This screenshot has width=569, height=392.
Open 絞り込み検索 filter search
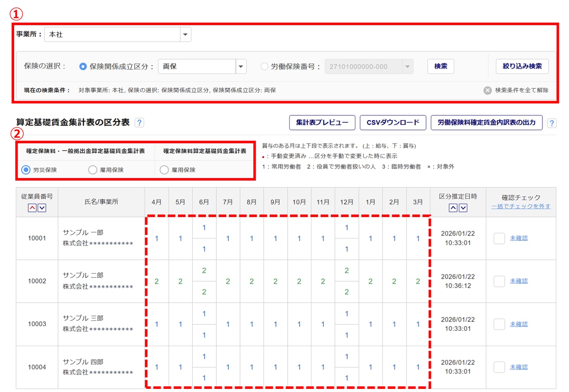522,66
